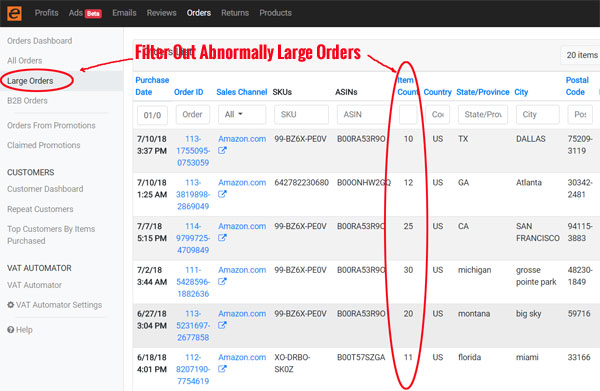This screenshot has width=600, height=391.
Task: Open the Profits menu item
Action: (x=47, y=13)
